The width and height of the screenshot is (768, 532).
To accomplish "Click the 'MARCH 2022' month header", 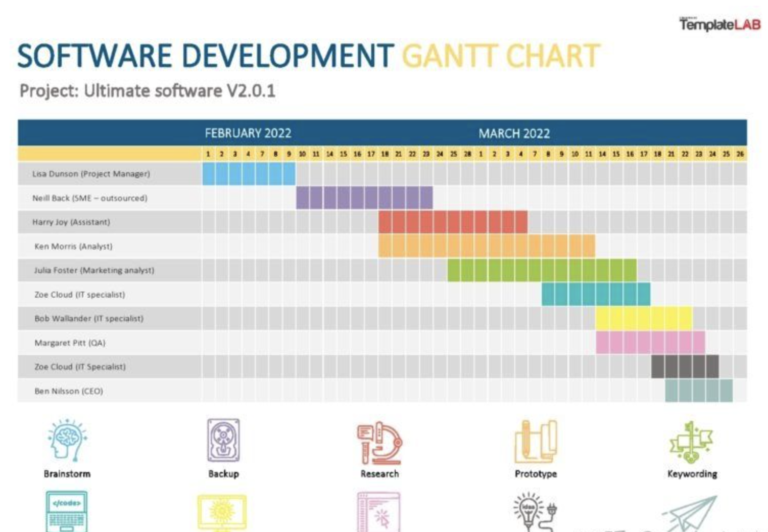I will point(514,134).
